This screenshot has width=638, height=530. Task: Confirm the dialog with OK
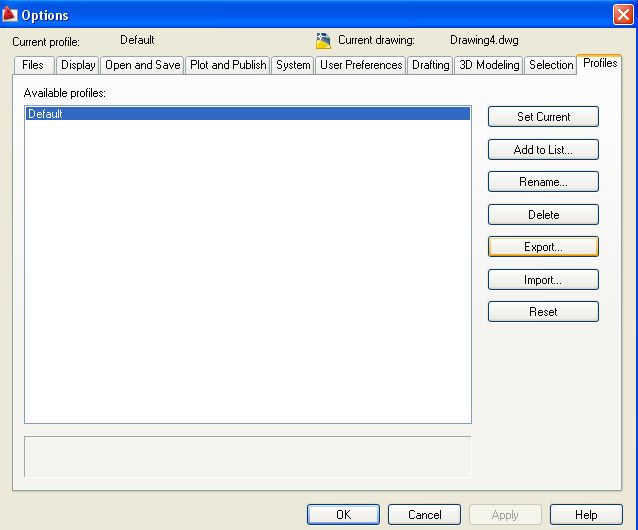(x=343, y=515)
